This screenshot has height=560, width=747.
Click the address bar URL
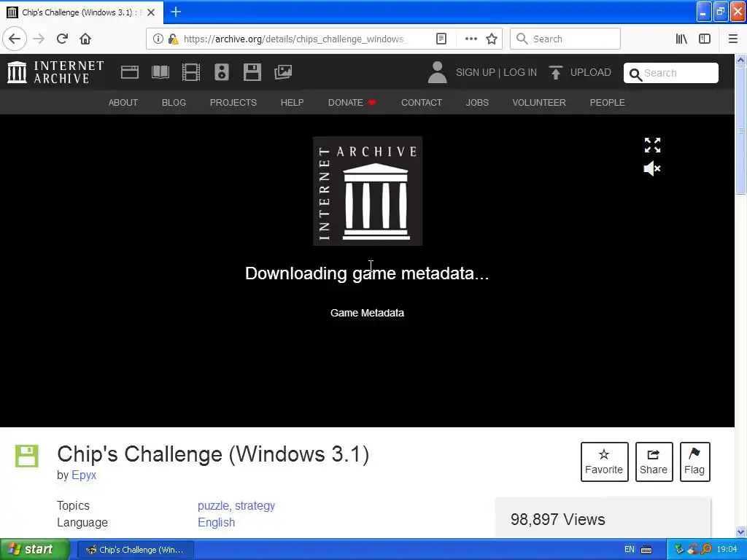point(295,39)
